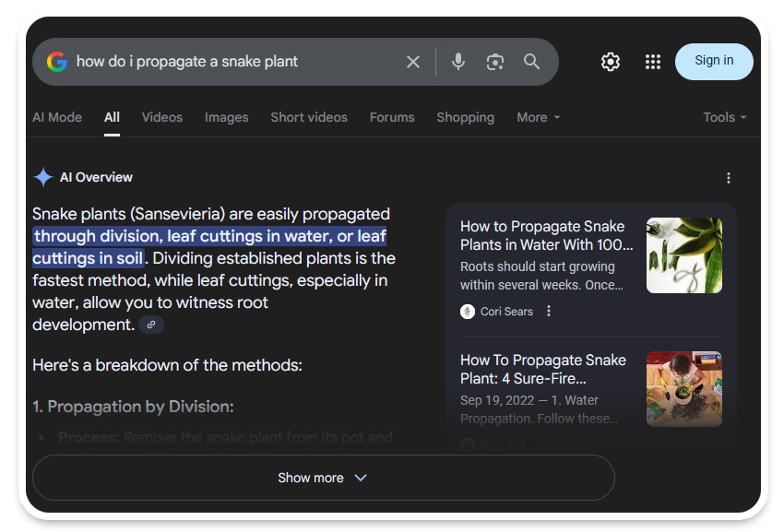The height and width of the screenshot is (532, 784).
Task: Switch to the AI Mode tab
Action: (57, 117)
